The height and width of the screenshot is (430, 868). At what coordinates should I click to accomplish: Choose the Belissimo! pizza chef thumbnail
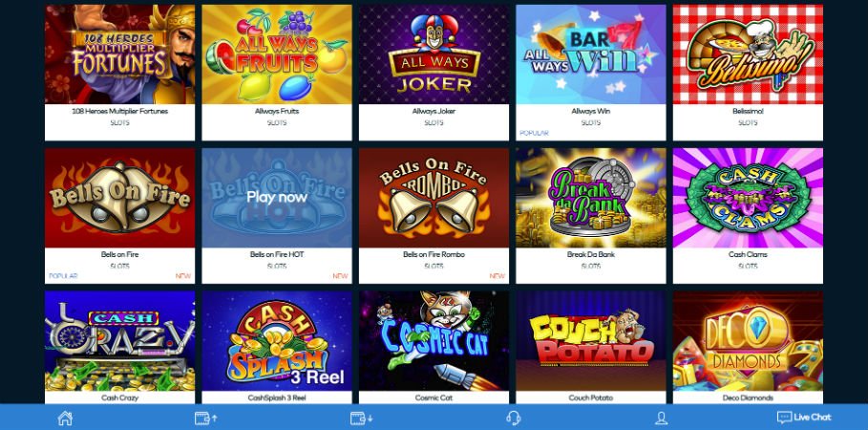pyautogui.click(x=748, y=54)
